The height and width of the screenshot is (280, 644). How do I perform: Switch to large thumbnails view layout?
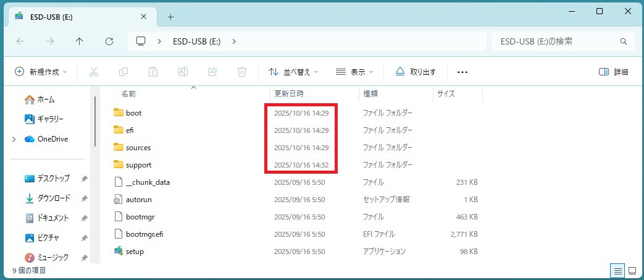(632, 271)
